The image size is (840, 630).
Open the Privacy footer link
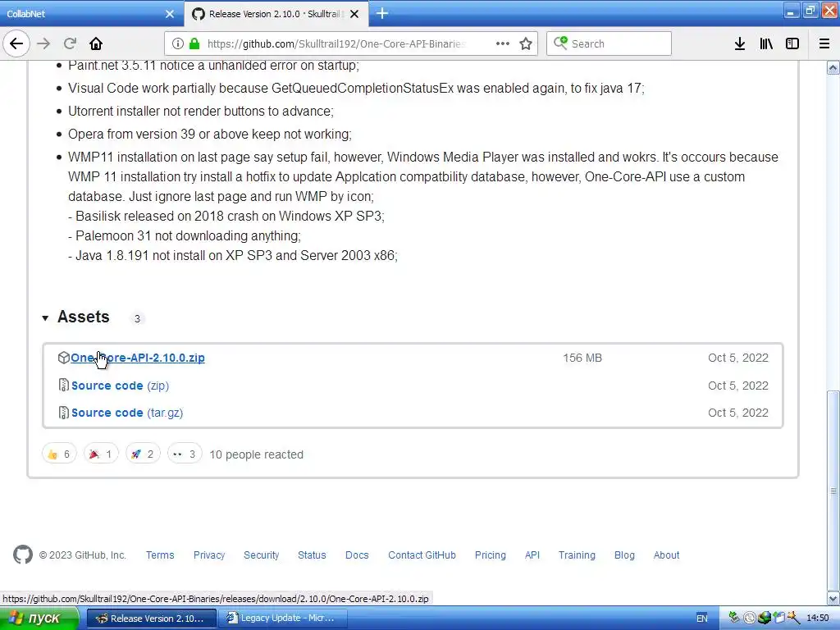pyautogui.click(x=209, y=555)
